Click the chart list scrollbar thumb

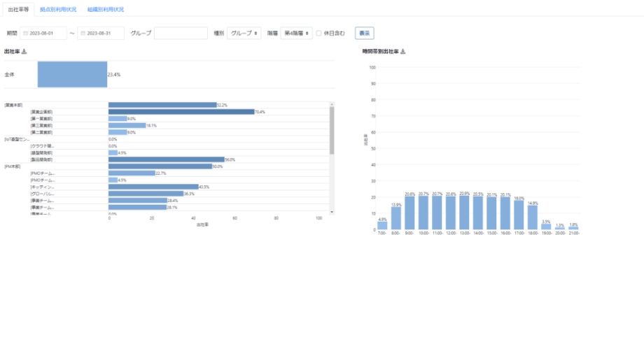(332, 129)
